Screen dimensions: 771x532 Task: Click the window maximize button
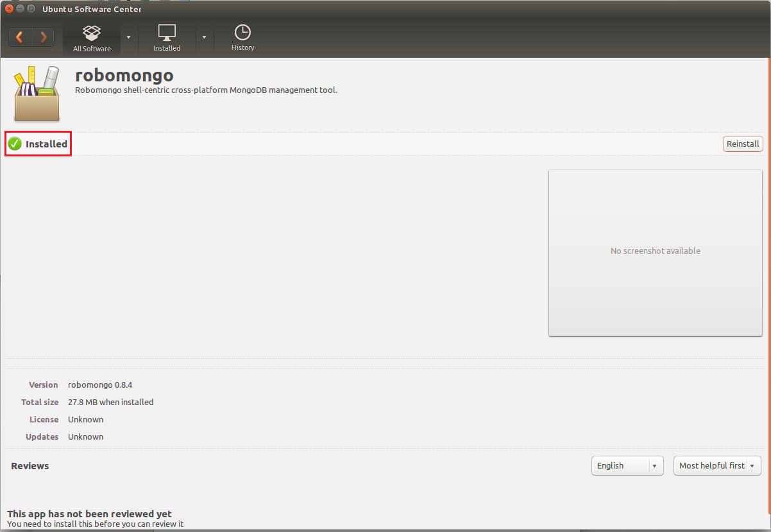click(31, 9)
